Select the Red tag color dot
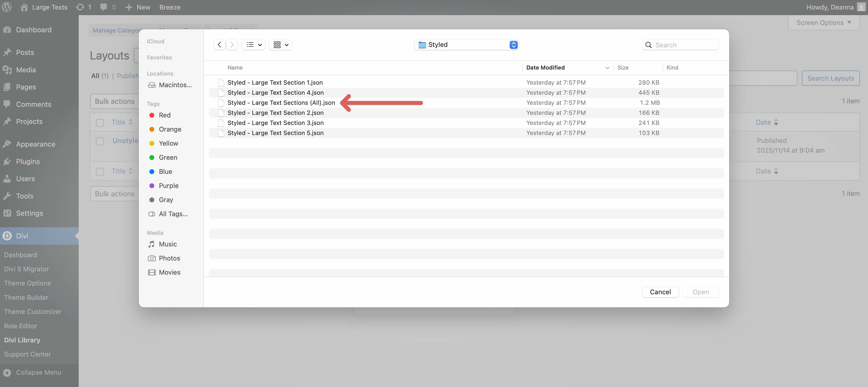Image resolution: width=868 pixels, height=387 pixels. pos(152,115)
